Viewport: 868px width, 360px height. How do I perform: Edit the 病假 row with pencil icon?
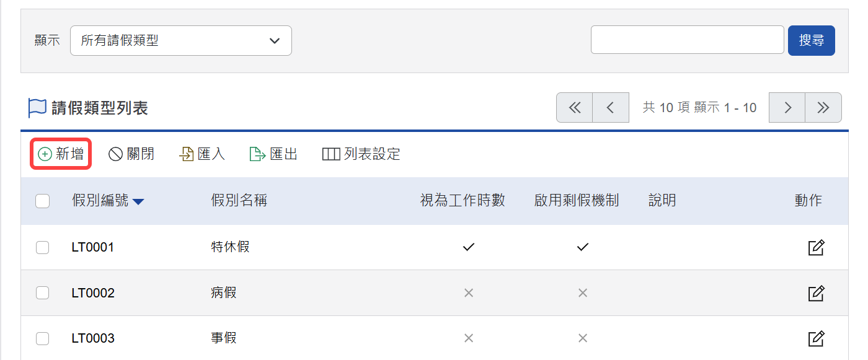[817, 292]
